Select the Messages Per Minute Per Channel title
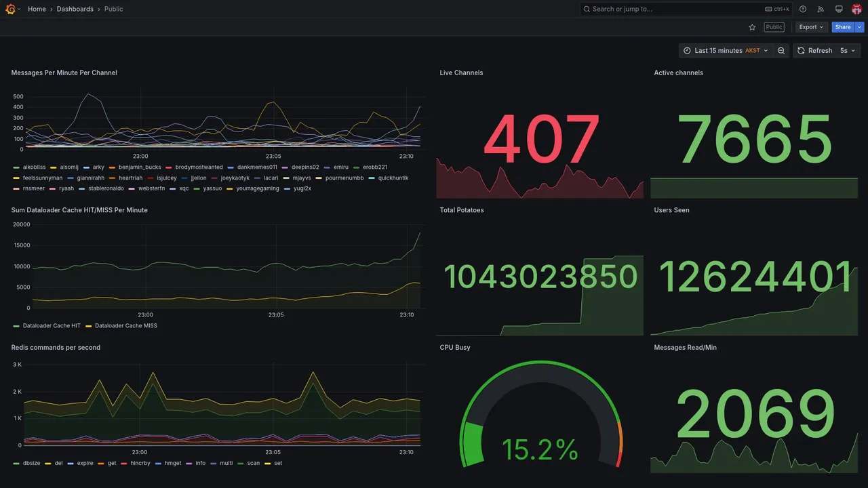This screenshot has width=868, height=488. point(64,73)
